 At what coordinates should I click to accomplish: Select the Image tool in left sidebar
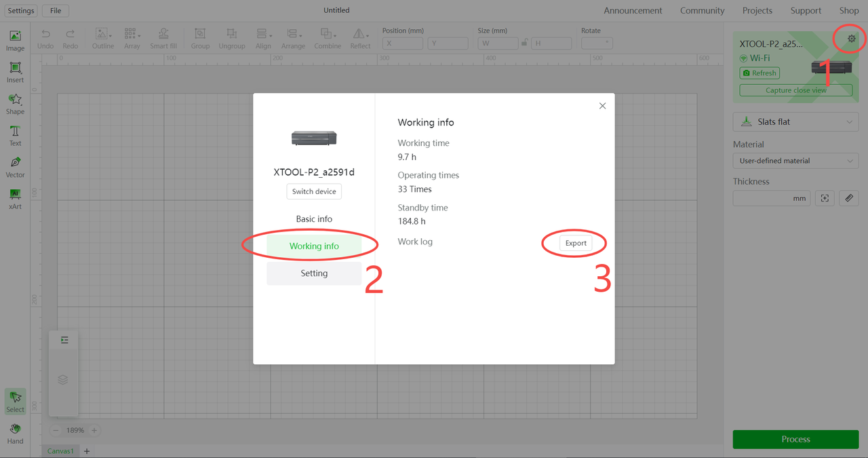(x=15, y=40)
